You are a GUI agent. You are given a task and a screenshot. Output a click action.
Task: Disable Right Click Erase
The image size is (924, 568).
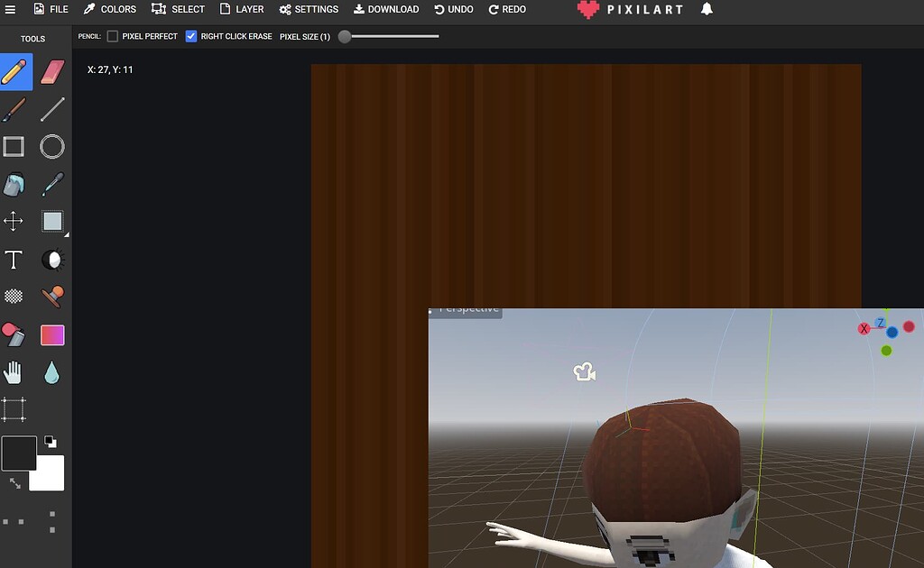click(x=190, y=36)
